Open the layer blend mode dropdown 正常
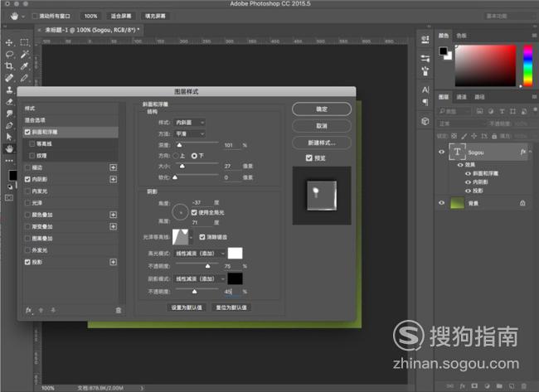This screenshot has height=392, width=539. point(462,123)
